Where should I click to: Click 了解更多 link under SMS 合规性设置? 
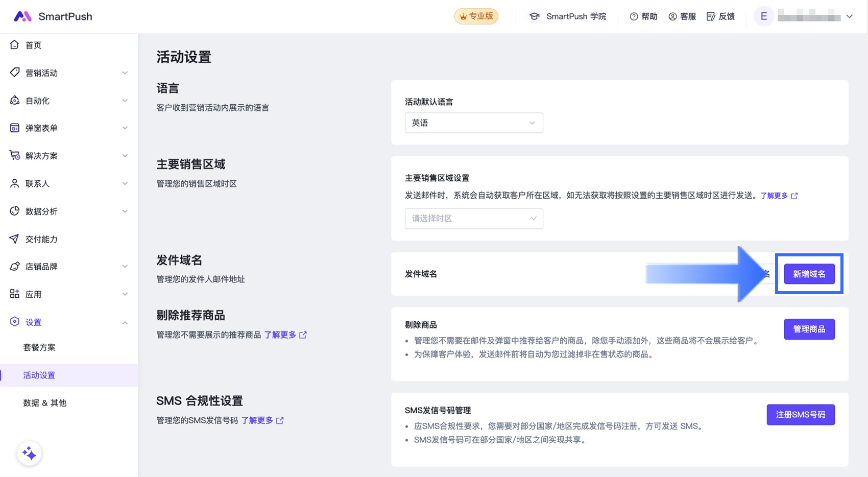click(x=257, y=420)
